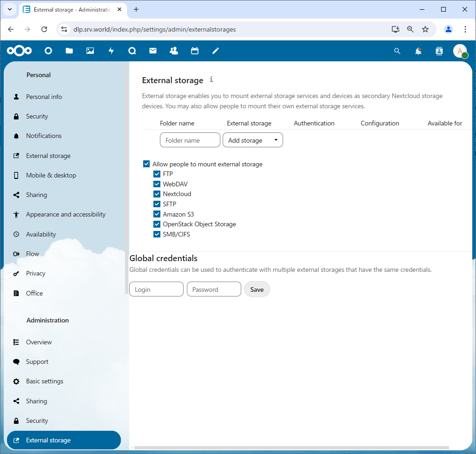476x454 pixels.
Task: Save the global credentials
Action: (257, 290)
